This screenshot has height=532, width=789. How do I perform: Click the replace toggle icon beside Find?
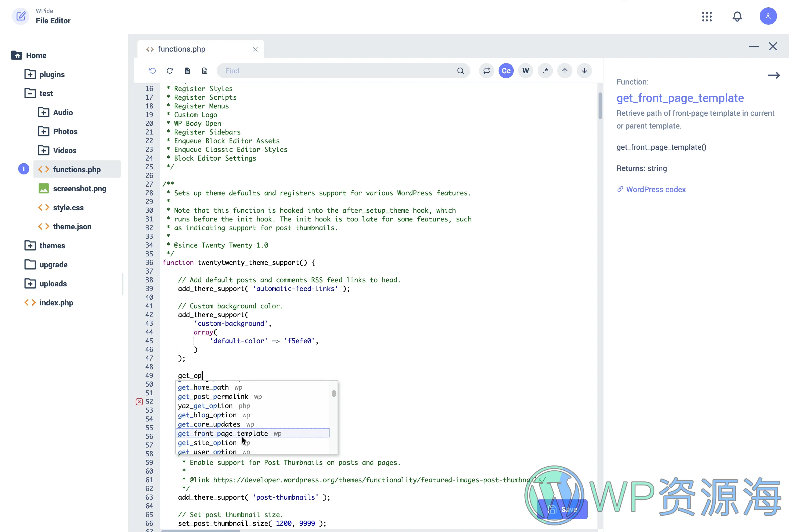point(486,71)
